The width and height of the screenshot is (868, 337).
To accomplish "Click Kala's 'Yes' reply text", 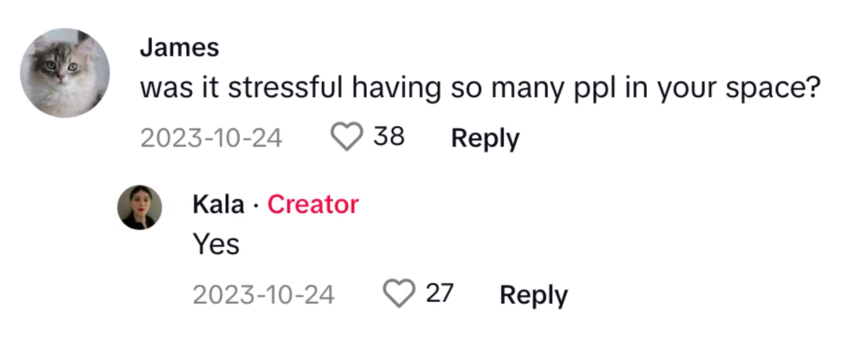I will [x=216, y=244].
